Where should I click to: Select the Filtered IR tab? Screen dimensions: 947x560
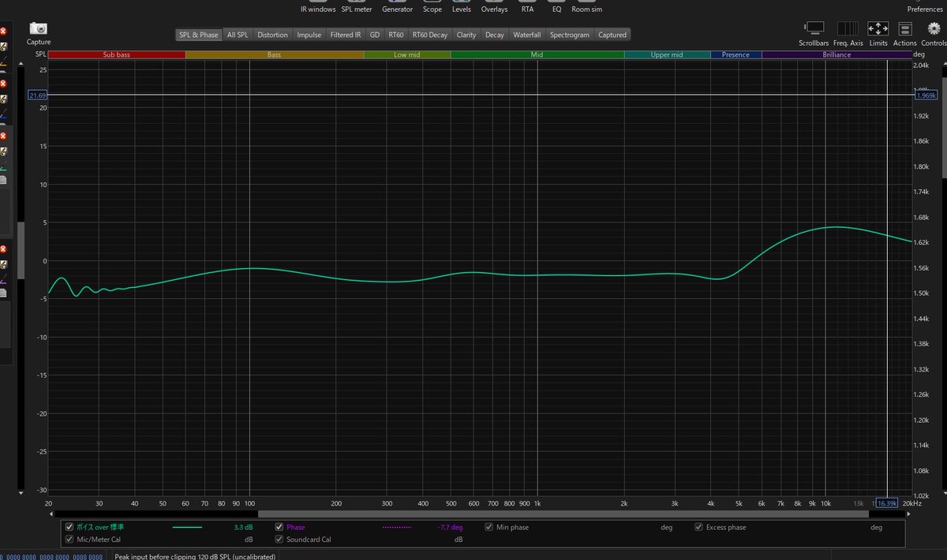[346, 35]
